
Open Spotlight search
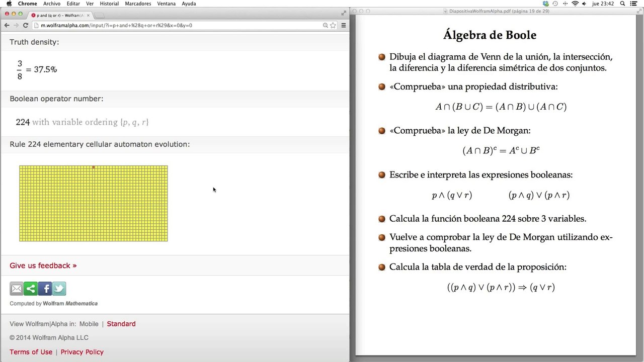tap(622, 4)
